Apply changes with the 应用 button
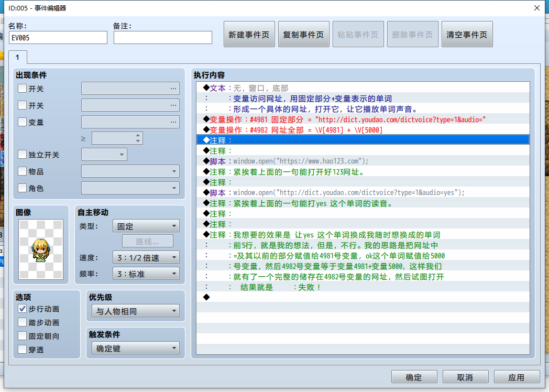Screen dimensions: 549x392 click(517, 377)
